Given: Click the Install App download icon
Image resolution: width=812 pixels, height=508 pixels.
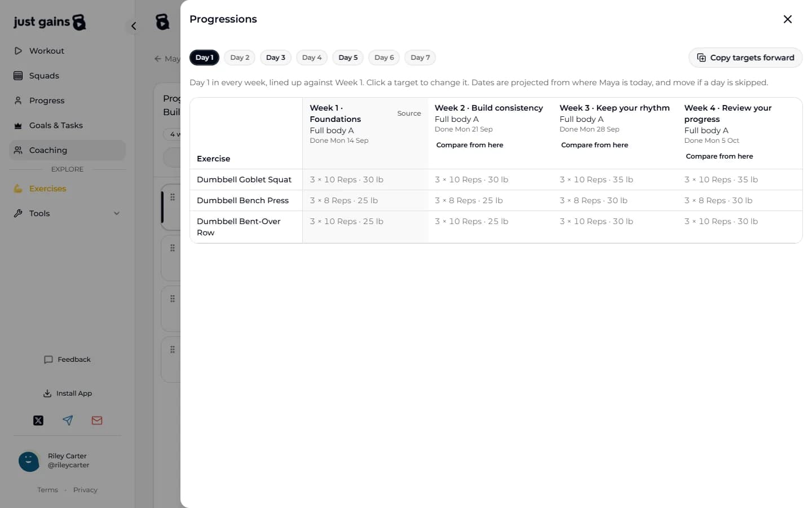Looking at the screenshot, I should [x=47, y=393].
